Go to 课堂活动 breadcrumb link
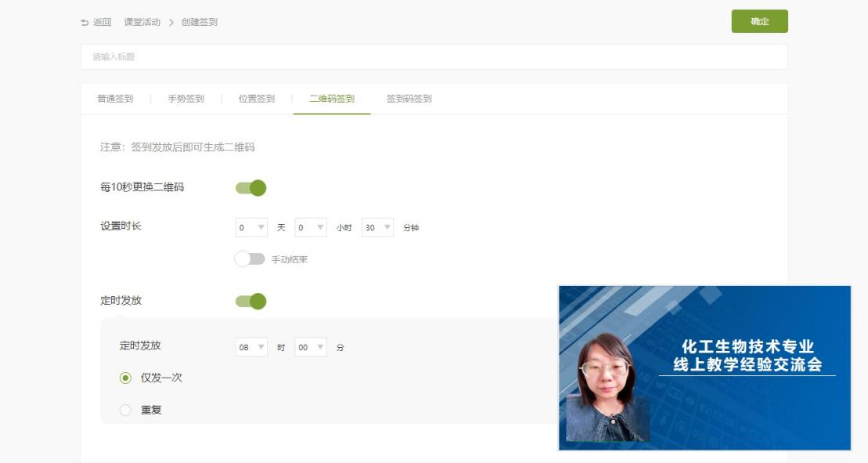This screenshot has height=463, width=868. coord(142,22)
